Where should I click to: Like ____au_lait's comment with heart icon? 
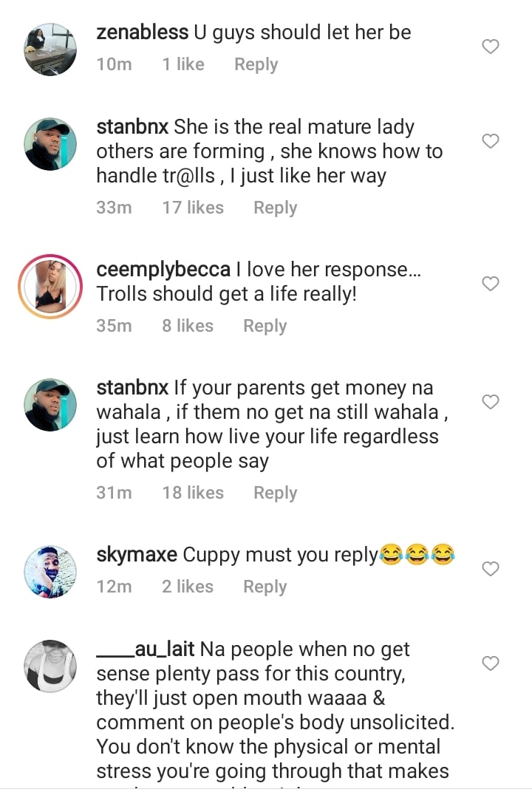click(x=491, y=663)
